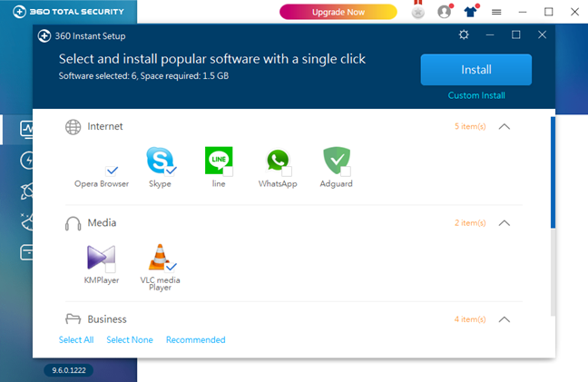588x382 pixels.
Task: Click the Skype app icon
Action: click(x=160, y=160)
